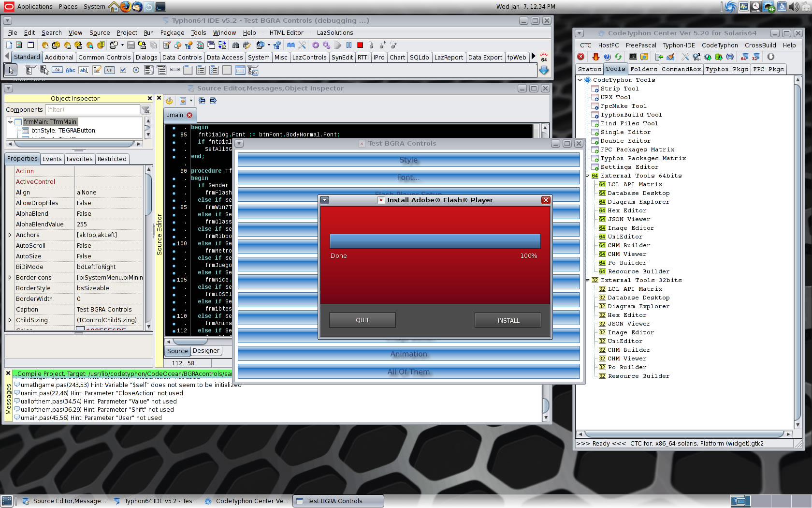Select the TRadioButton component in palette
Screen dimensions: 812x508
click(x=136, y=70)
